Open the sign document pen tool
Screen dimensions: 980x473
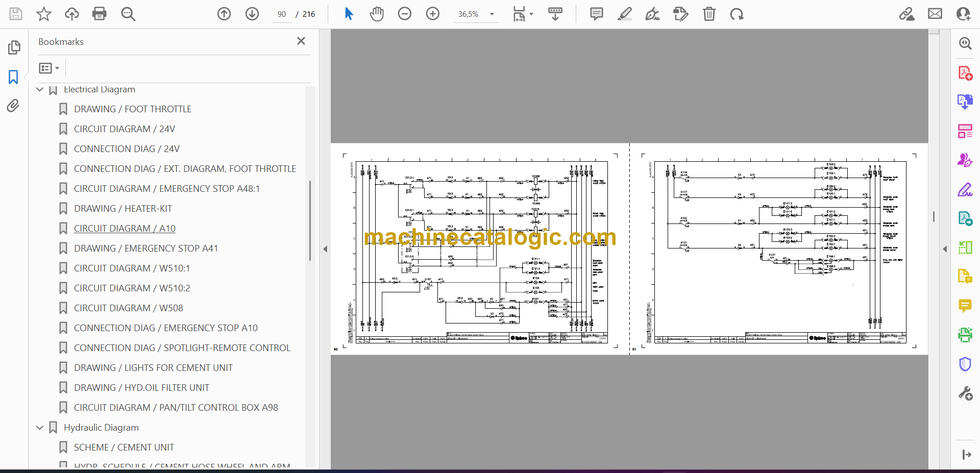coord(652,14)
